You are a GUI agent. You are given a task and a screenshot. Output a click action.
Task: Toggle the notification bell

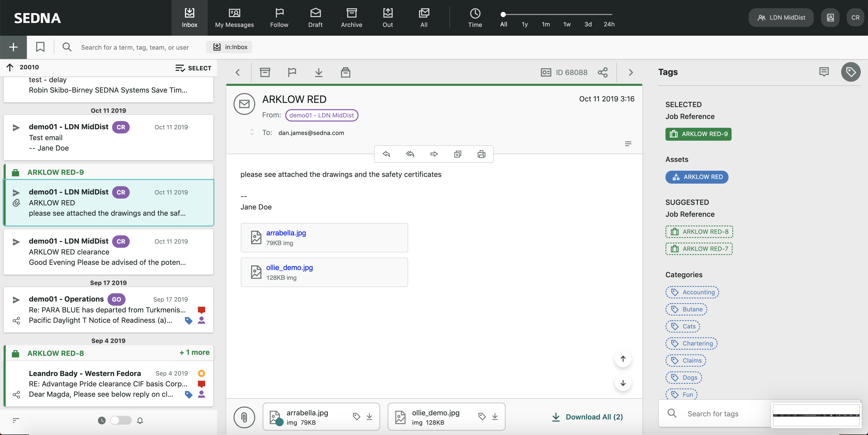[140, 421]
